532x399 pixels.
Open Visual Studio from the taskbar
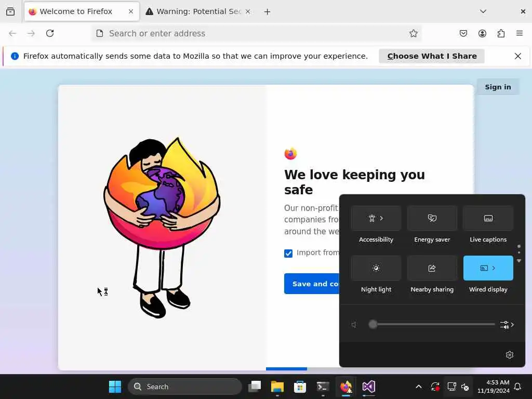(x=368, y=387)
